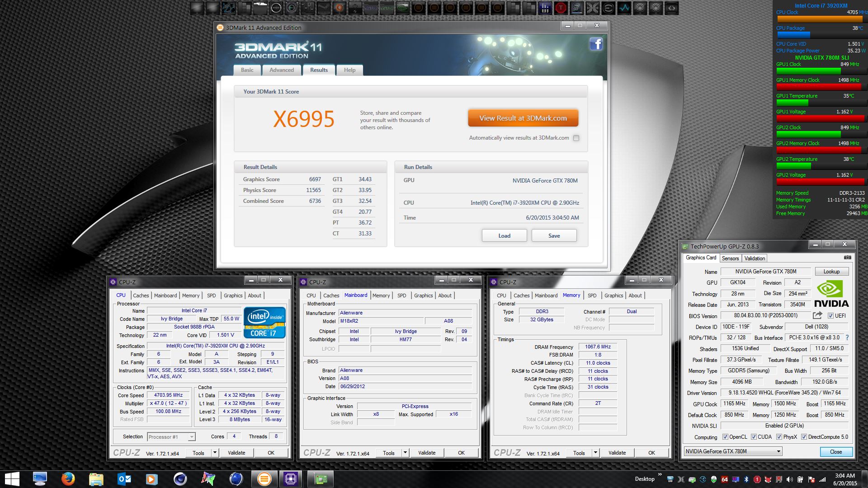
Task: Click the taskbar clock showing 3:04 AM
Action: pos(844,479)
